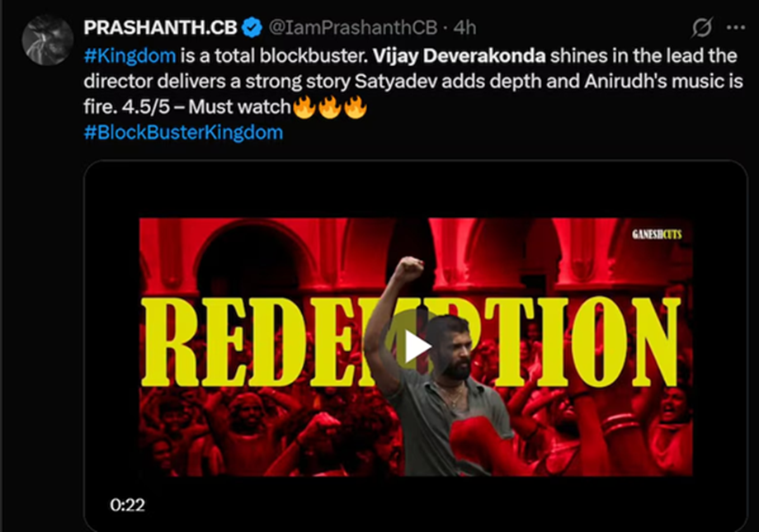
Task: Click the fire emojis after Must watch
Action: click(x=330, y=107)
